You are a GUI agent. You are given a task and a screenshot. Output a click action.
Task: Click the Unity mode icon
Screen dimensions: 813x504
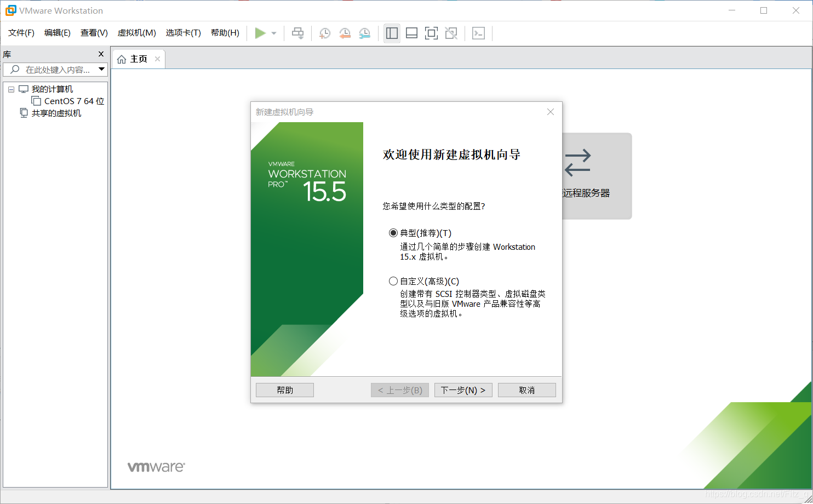[x=451, y=33]
